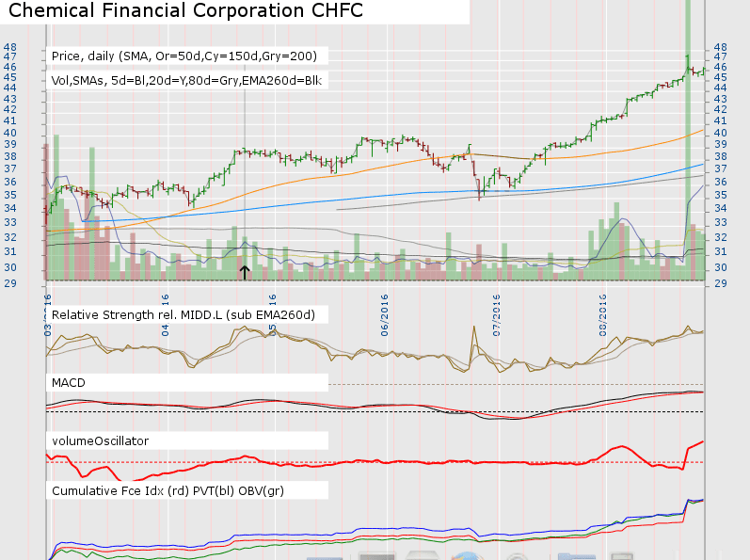Click the Cumulative Fce Idx PVT OBV label
The width and height of the screenshot is (750, 560).
(x=168, y=491)
